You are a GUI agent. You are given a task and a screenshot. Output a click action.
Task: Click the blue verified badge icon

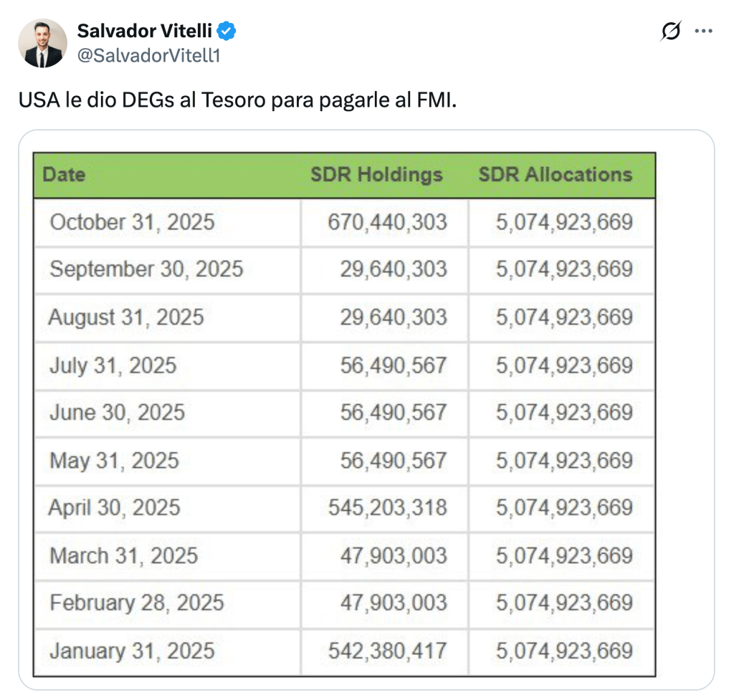point(227,31)
